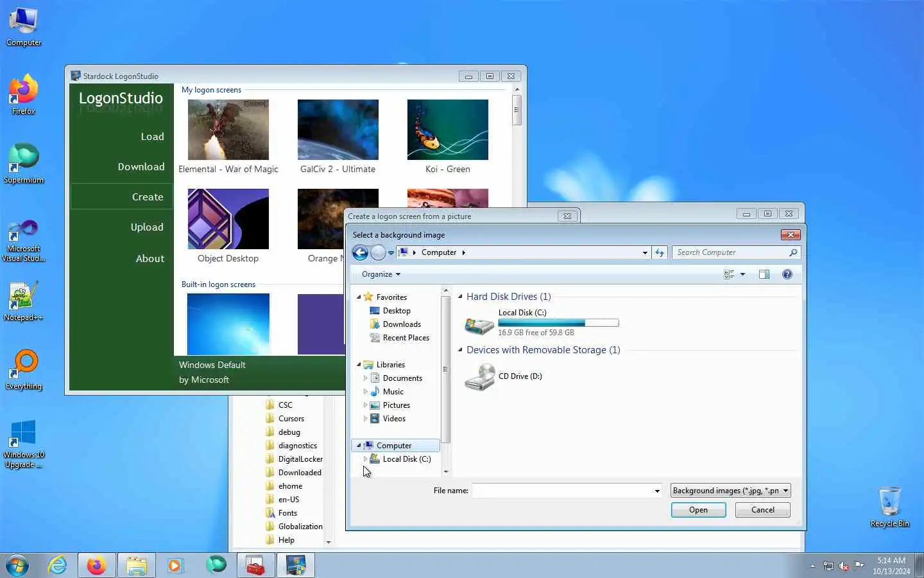Select the Local Disk (C:) drive icon
Screen dimensions: 924x578
click(x=479, y=325)
